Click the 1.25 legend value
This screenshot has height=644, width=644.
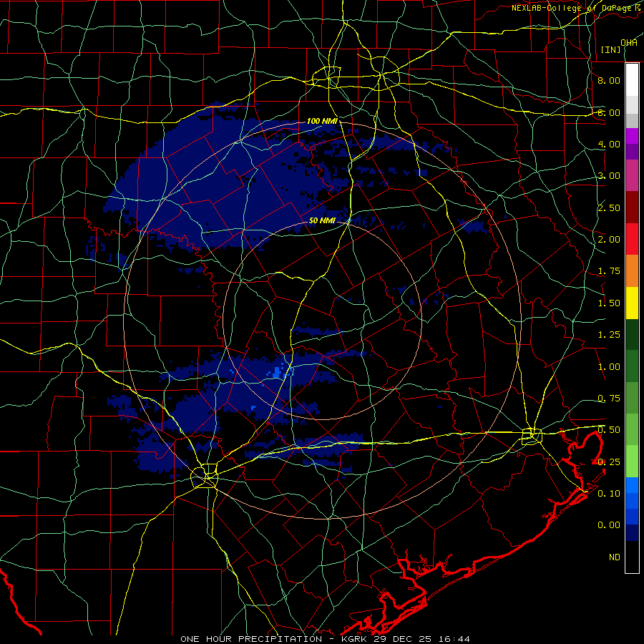click(609, 335)
